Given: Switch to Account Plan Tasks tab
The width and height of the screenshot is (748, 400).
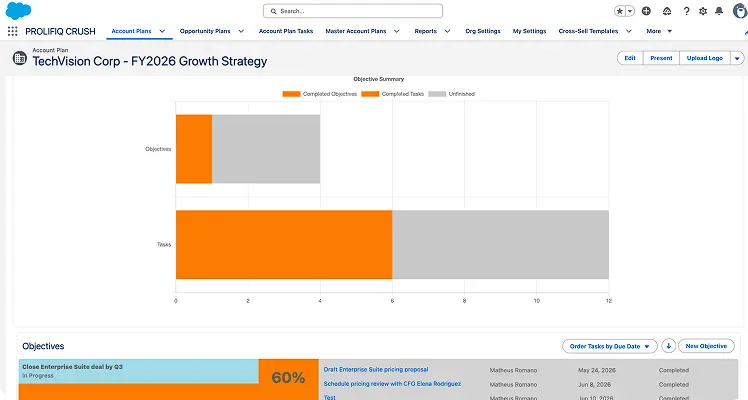Looking at the screenshot, I should tap(286, 31).
